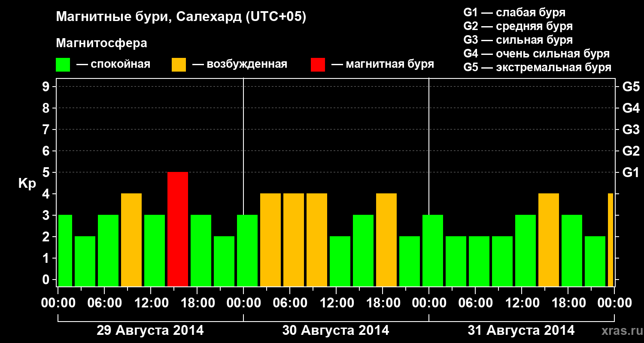Click the green 'спокойная' legend swatch
Image resolution: width=644 pixels, height=343 pixels.
63,64
